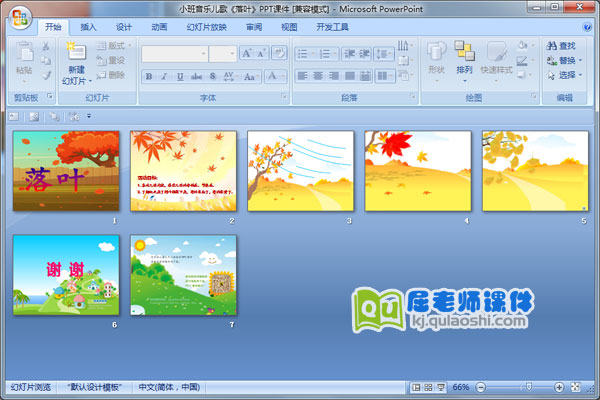
Task: Open the Quick Styles gallery
Action: (496, 61)
